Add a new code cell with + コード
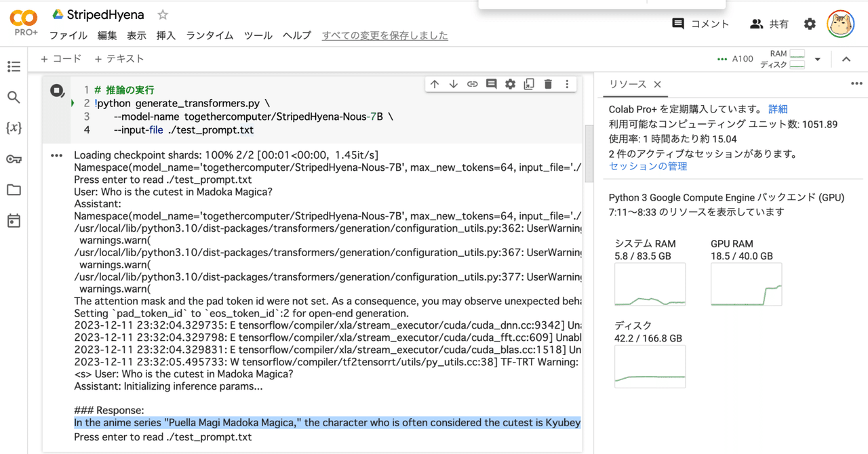Viewport: 868px width, 454px height. pyautogui.click(x=60, y=58)
